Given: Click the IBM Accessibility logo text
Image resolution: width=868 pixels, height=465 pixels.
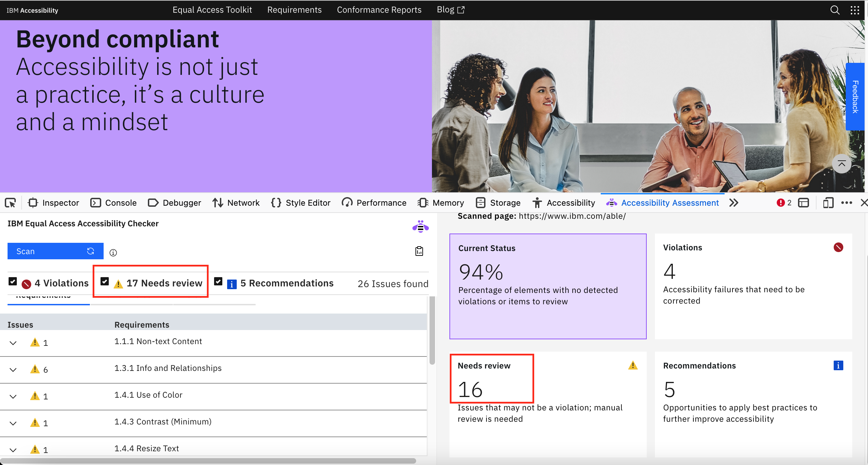Looking at the screenshot, I should click(32, 10).
